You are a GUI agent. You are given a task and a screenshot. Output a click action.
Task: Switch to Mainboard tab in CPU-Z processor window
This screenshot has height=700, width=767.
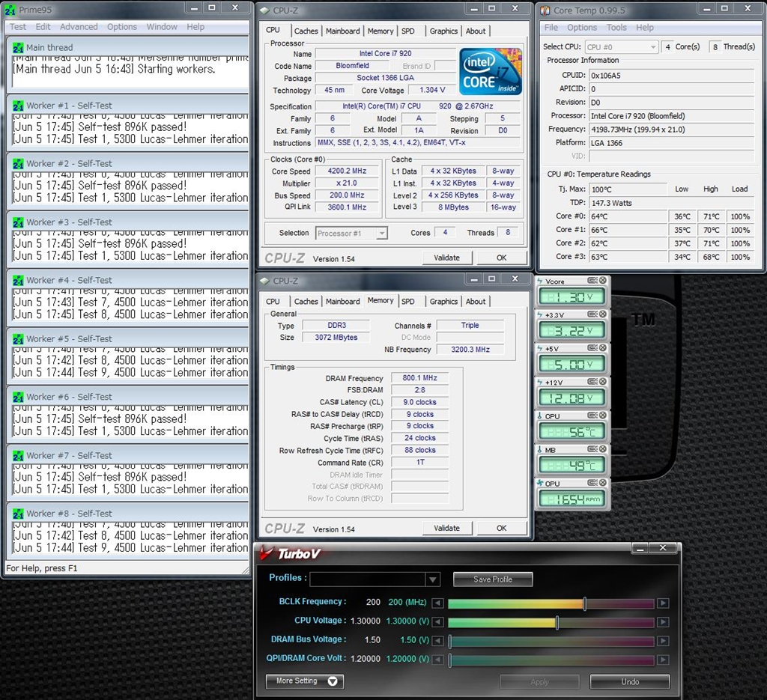(x=342, y=31)
